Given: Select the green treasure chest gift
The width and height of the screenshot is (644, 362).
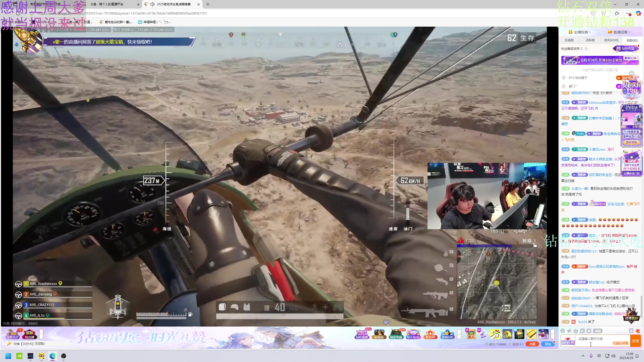Looking at the screenshot, I should tap(519, 334).
